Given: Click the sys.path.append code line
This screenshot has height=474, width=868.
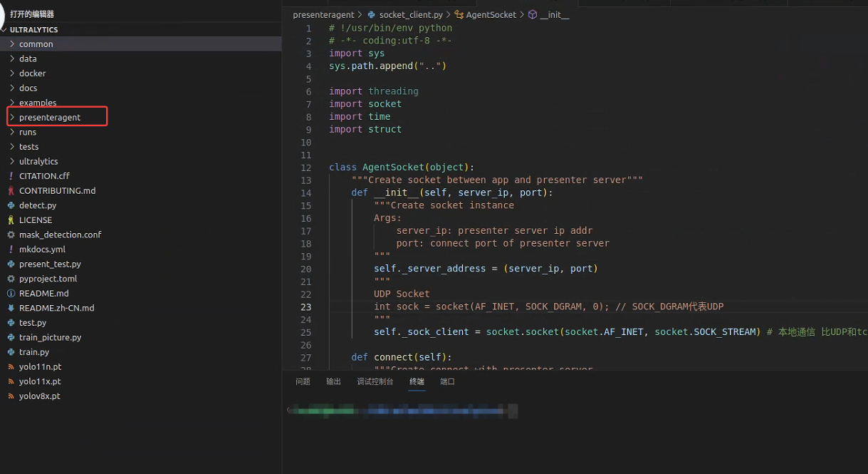Looking at the screenshot, I should 387,66.
